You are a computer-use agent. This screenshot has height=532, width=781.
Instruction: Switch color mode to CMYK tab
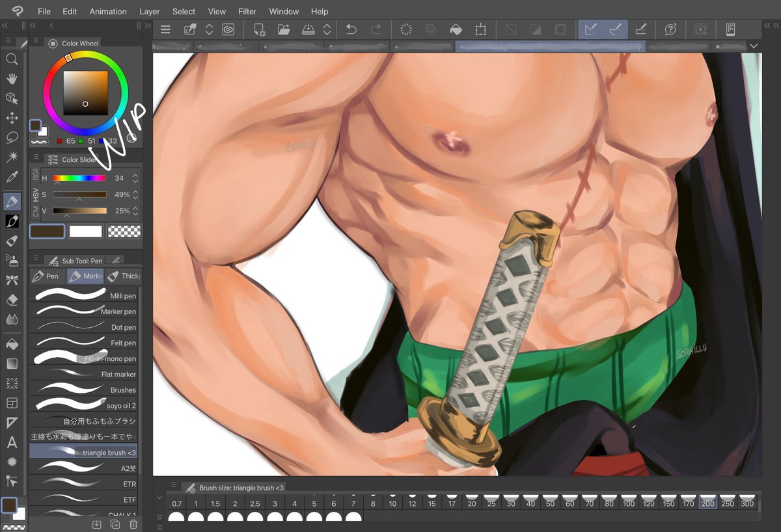[x=36, y=211]
